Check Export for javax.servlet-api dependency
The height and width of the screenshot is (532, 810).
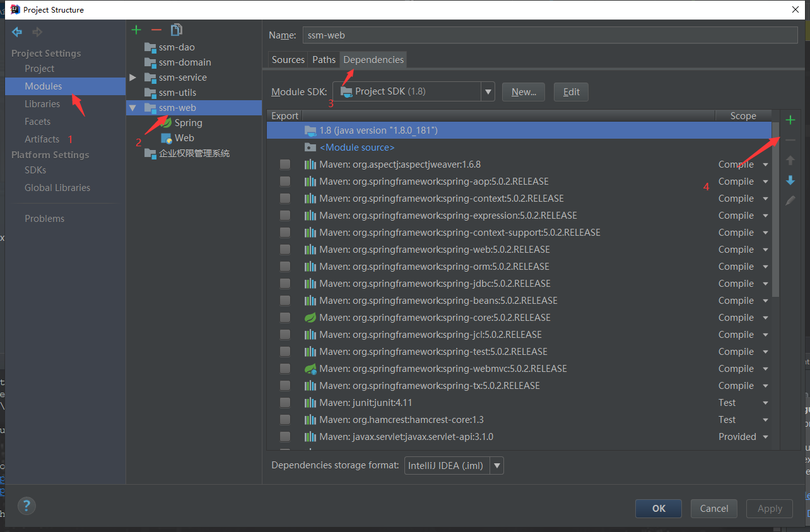(285, 436)
